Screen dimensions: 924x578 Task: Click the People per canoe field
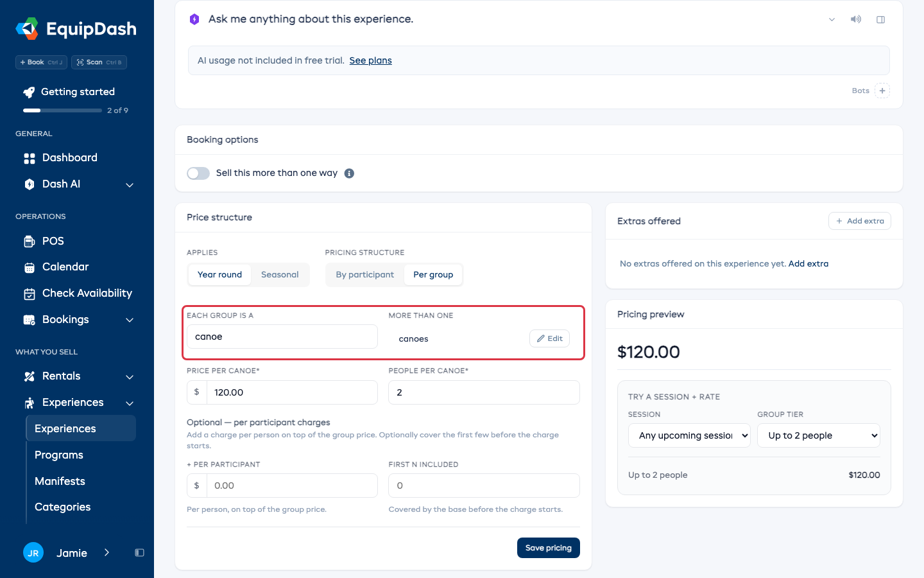484,392
